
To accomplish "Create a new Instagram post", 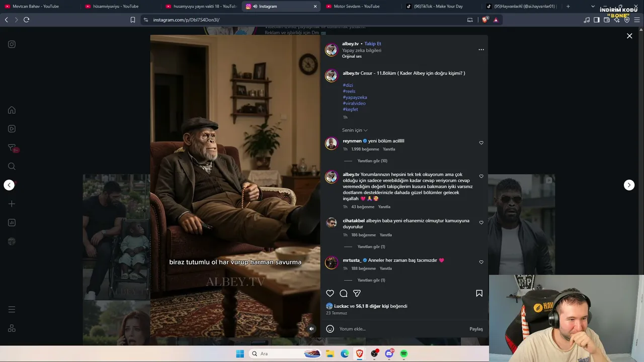I will [12, 204].
